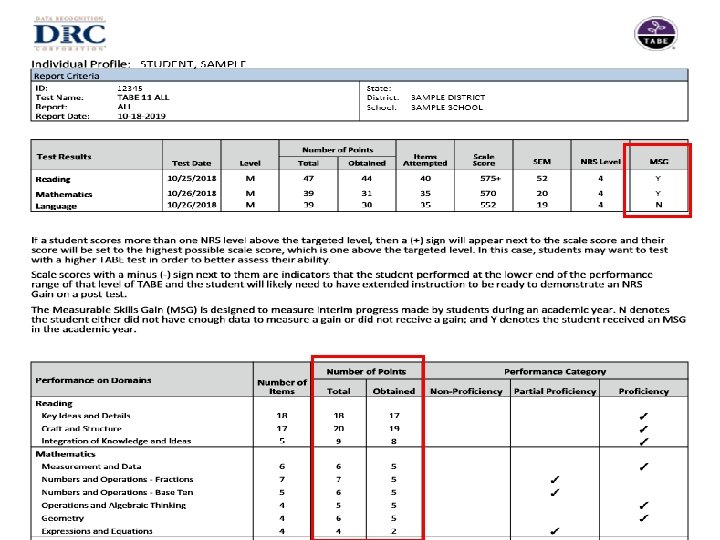720x540 pixels.
Task: Select the Reading total points 47
Action: 308,178
